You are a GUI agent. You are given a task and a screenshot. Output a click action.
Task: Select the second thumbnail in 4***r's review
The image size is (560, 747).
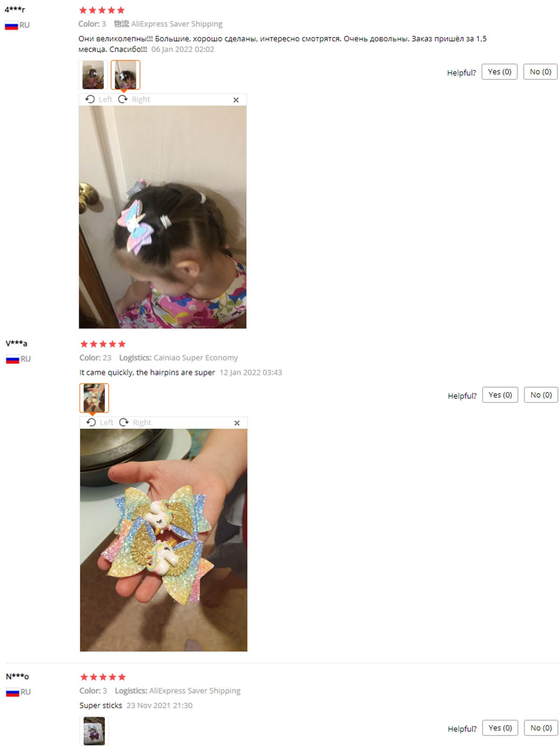[126, 75]
